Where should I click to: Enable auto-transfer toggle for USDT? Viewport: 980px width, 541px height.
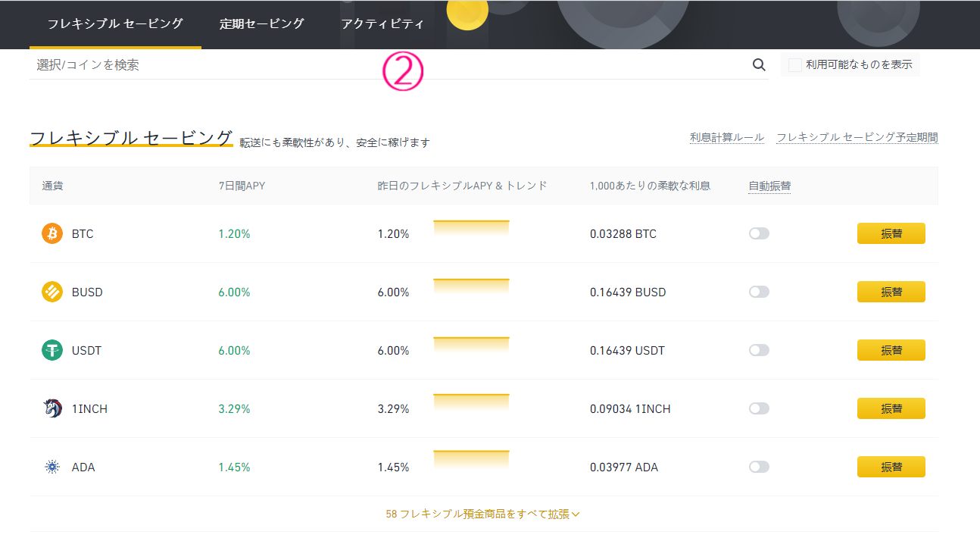click(759, 350)
